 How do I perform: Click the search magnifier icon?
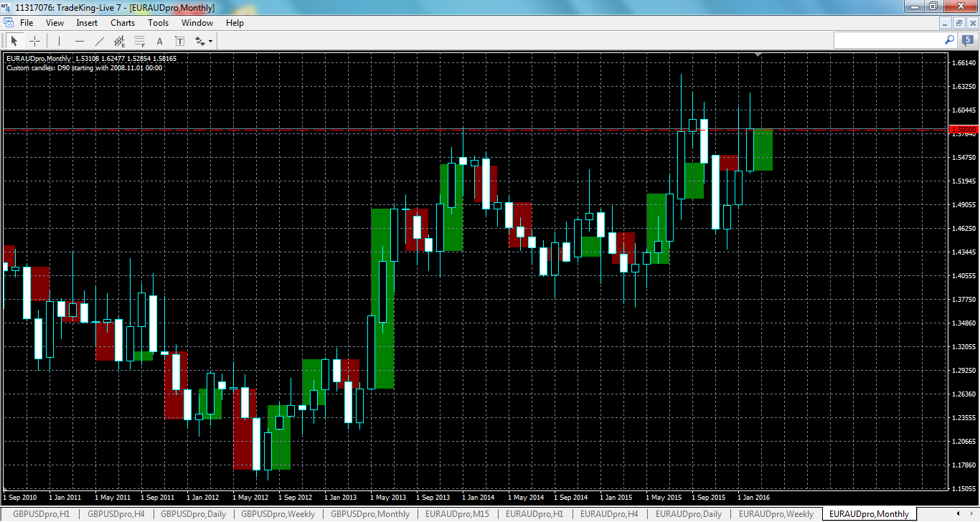[949, 40]
